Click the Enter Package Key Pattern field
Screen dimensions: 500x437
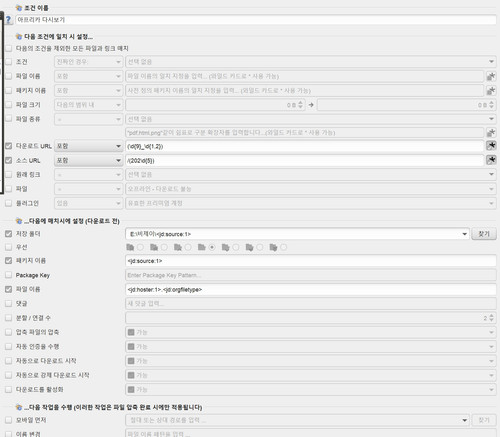[x=311, y=275]
